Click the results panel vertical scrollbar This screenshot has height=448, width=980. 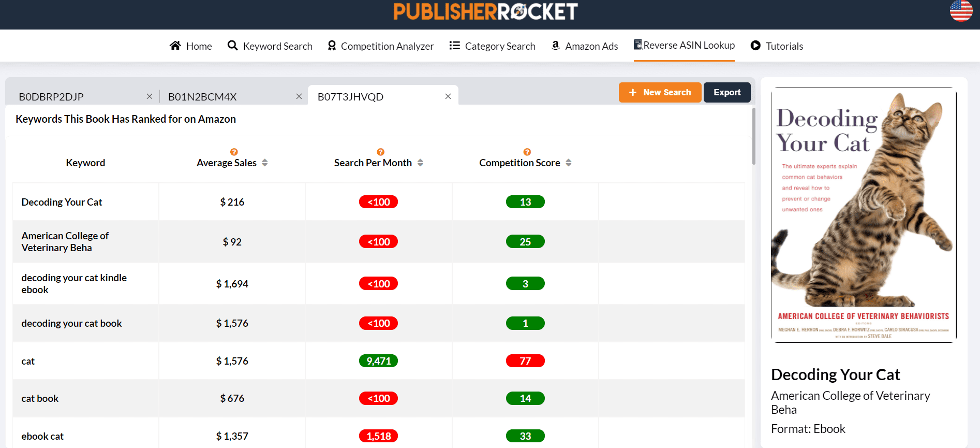click(753, 136)
